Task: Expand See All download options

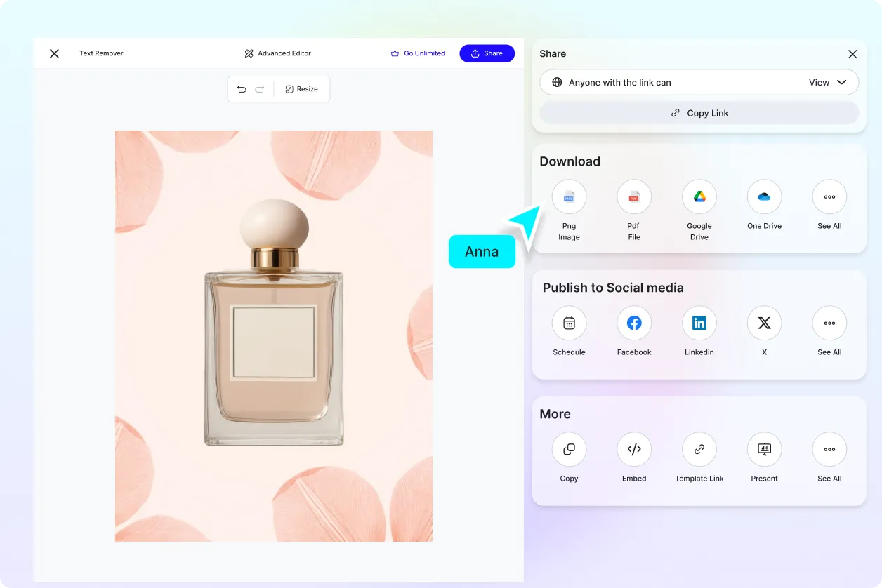Action: point(829,196)
